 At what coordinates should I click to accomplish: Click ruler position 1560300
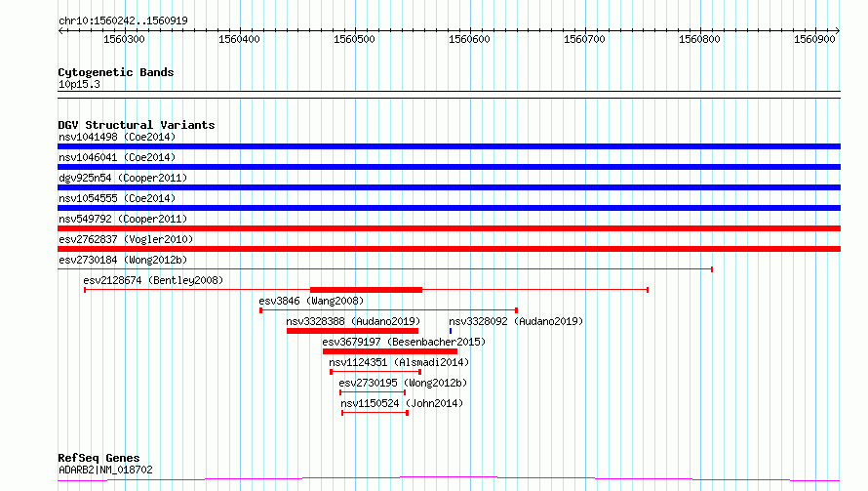click(x=124, y=39)
